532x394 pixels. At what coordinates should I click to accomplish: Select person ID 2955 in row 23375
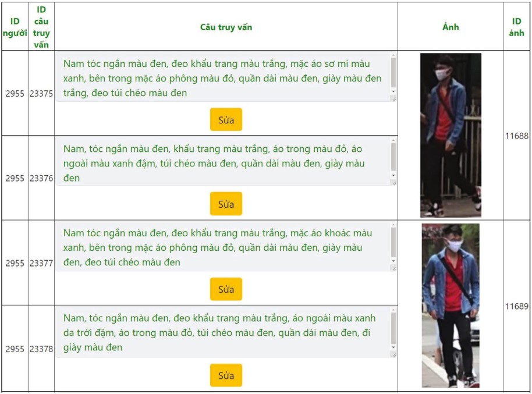pyautogui.click(x=15, y=93)
